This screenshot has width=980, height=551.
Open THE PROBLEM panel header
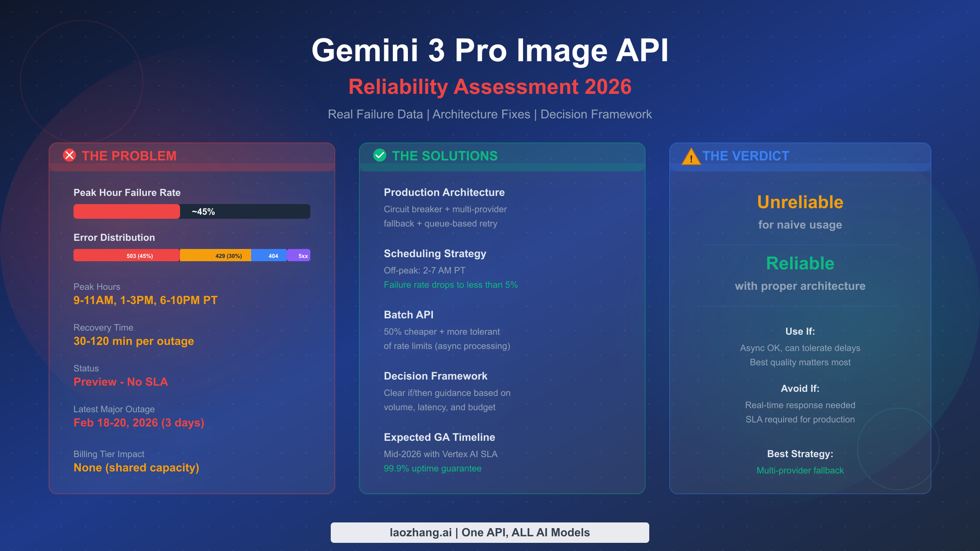pos(129,156)
